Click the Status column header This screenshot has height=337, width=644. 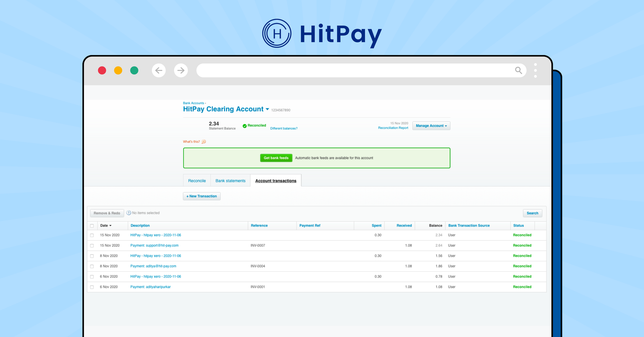[518, 226]
